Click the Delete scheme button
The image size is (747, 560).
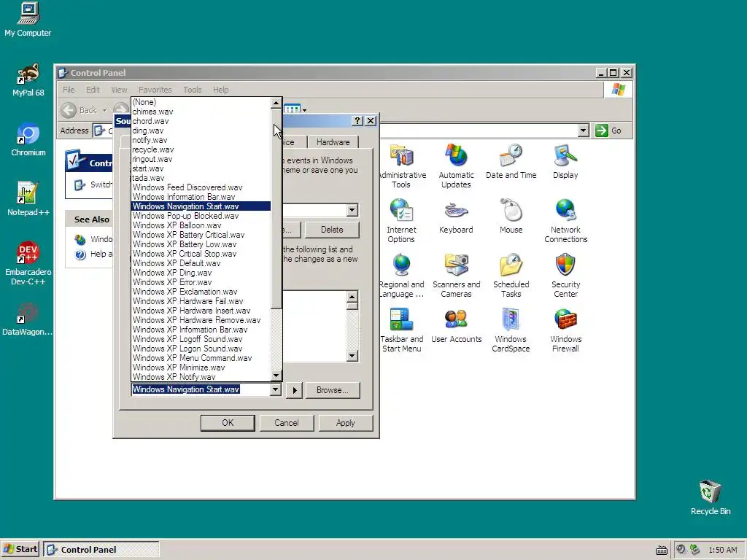coord(332,230)
